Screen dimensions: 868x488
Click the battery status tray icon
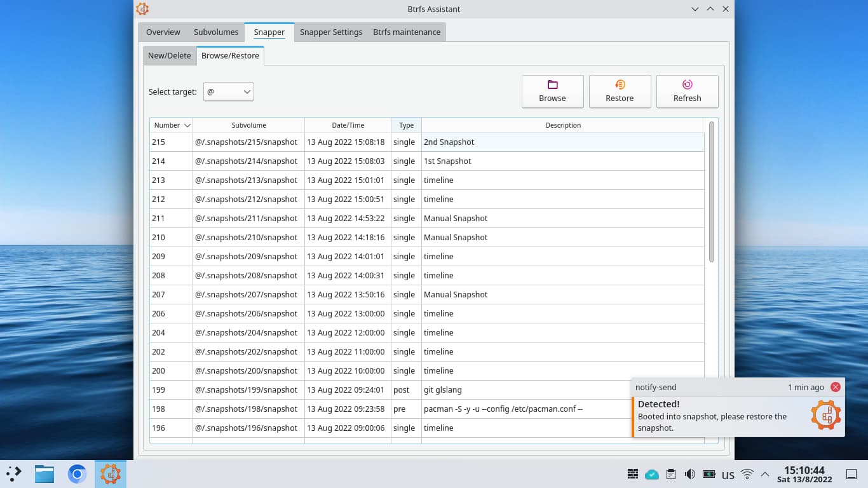(x=709, y=474)
